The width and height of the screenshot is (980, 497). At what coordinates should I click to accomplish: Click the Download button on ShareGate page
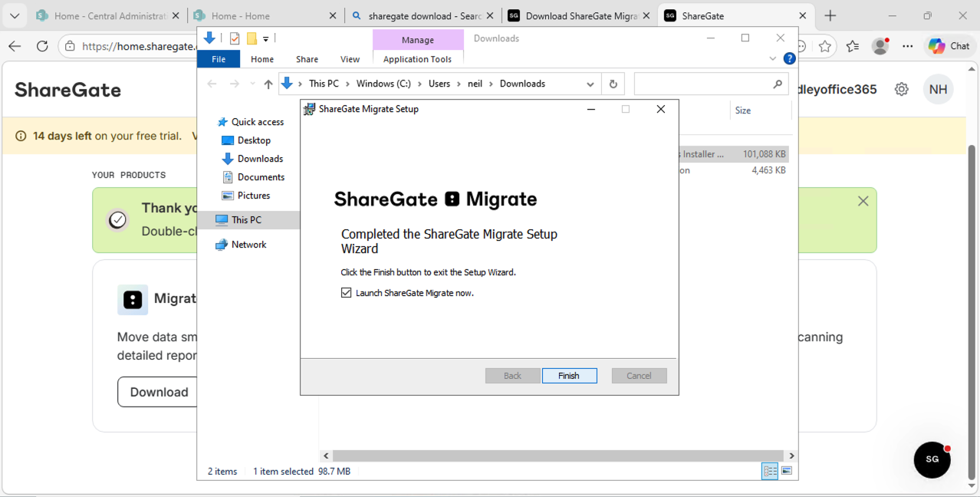(159, 392)
